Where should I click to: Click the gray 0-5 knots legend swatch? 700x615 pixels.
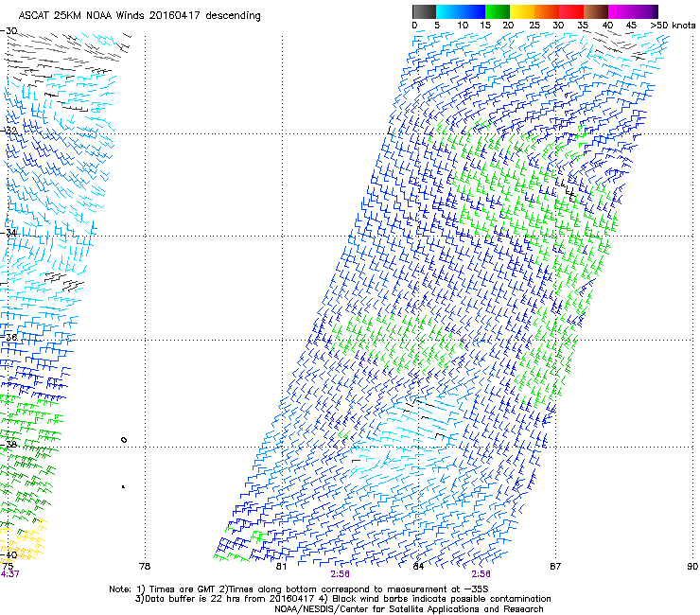coord(424,11)
